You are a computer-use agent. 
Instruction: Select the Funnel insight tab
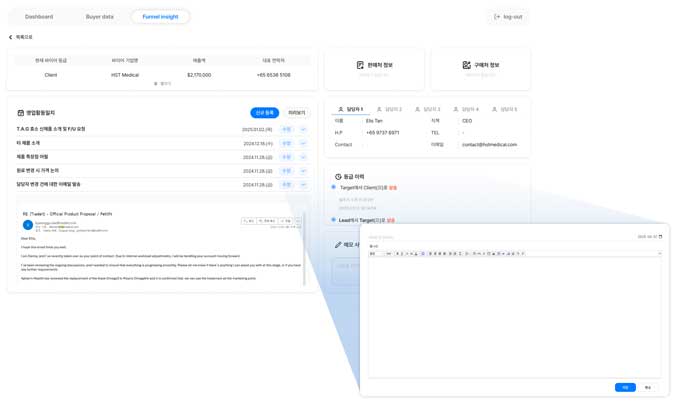click(160, 17)
